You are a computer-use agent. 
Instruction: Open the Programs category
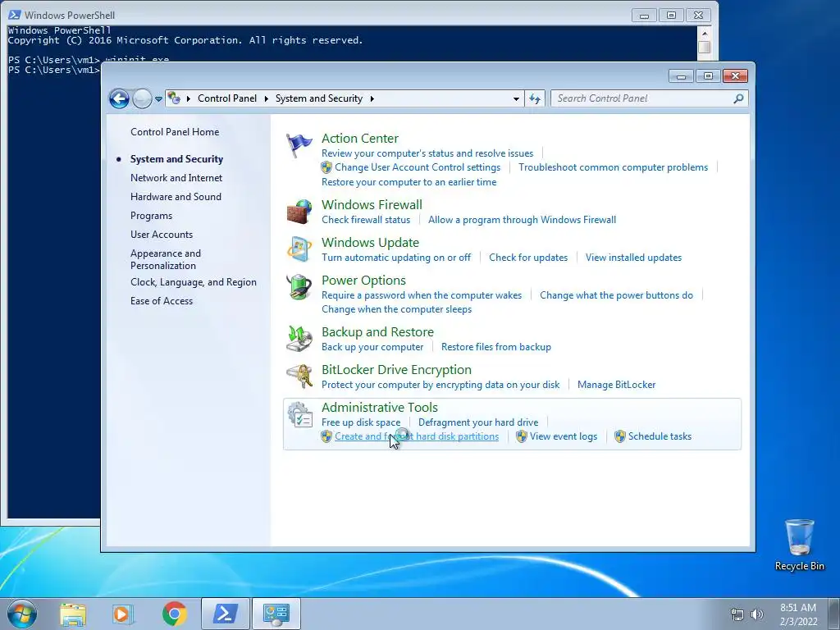[x=151, y=216]
